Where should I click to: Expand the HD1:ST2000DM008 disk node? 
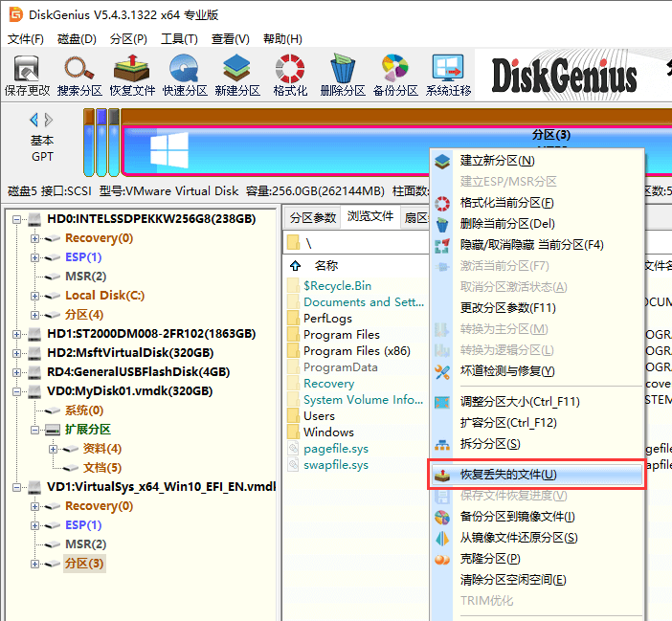tap(16, 334)
